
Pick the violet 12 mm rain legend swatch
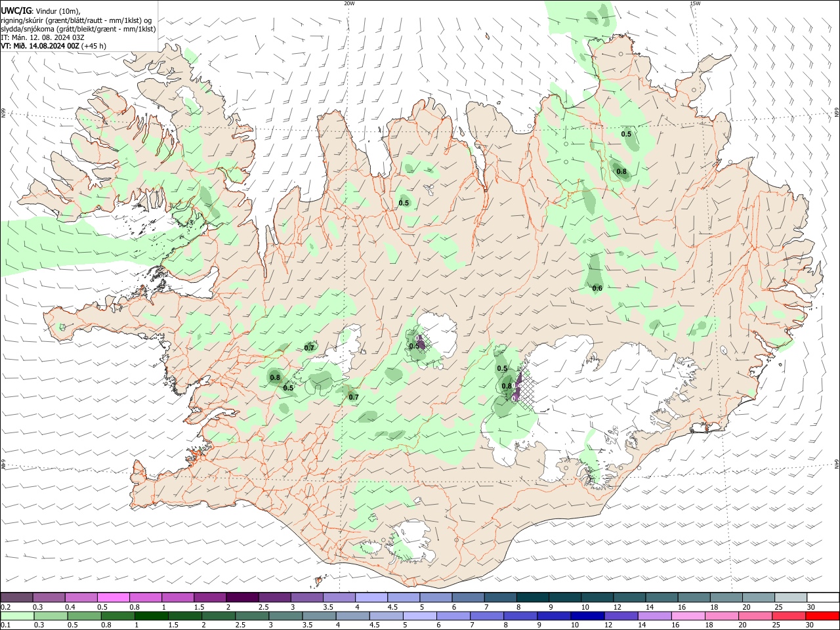[620, 616]
